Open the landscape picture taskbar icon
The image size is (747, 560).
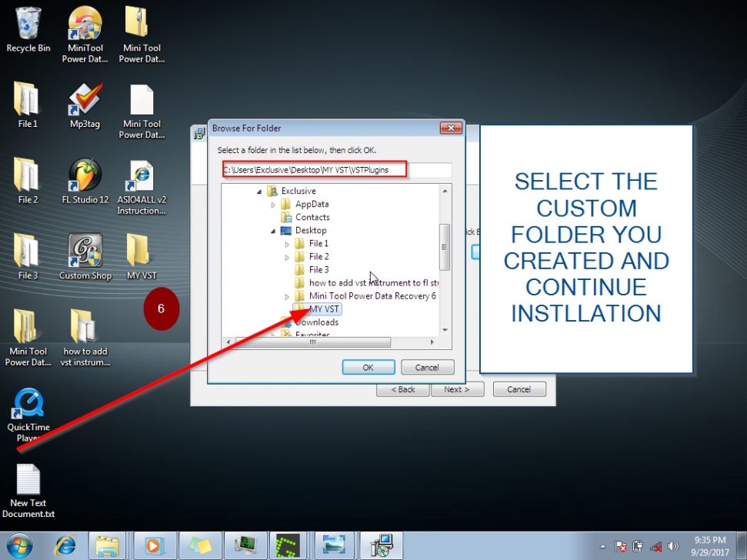pyautogui.click(x=334, y=545)
